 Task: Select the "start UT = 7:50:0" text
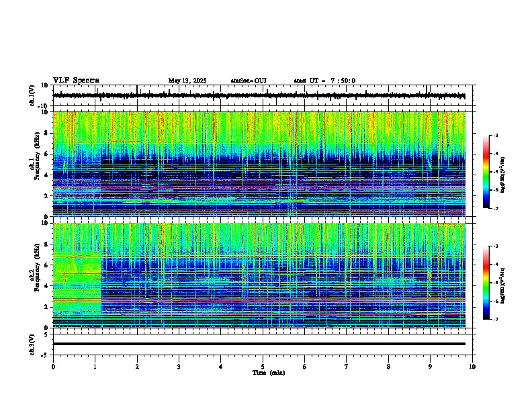(324, 81)
